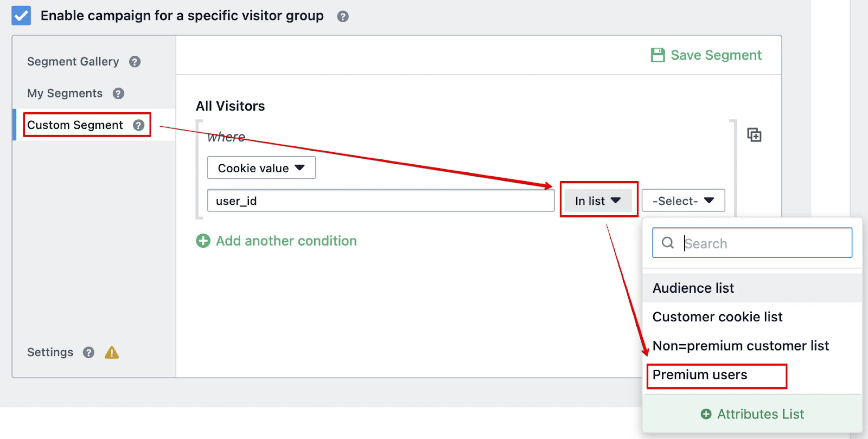Click help icon beside Enable campaign heading
Screen dimensions: 868x439
click(x=343, y=16)
